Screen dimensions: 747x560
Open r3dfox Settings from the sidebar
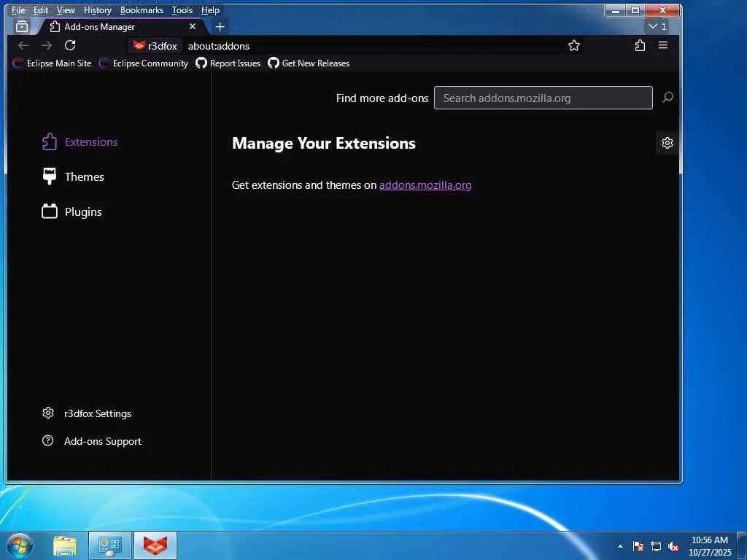[x=87, y=413]
